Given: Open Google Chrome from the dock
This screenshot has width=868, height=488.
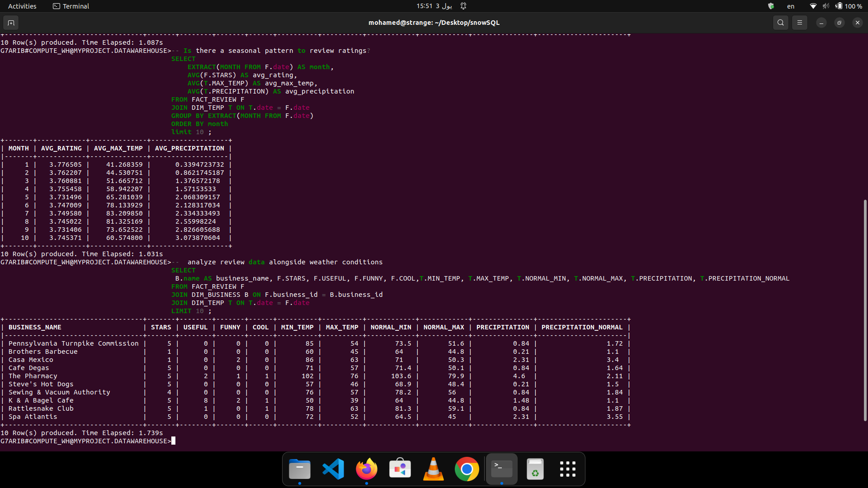Looking at the screenshot, I should coord(467,469).
